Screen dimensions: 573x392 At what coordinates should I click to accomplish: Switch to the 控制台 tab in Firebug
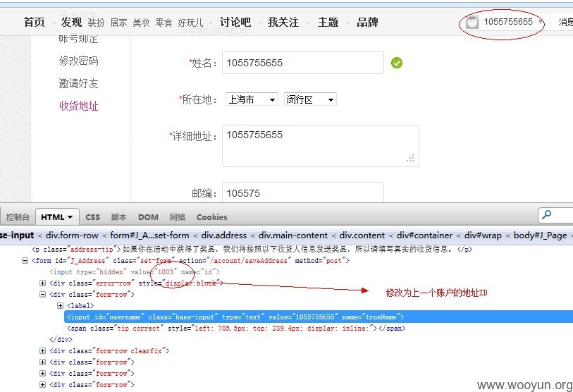[x=18, y=217]
